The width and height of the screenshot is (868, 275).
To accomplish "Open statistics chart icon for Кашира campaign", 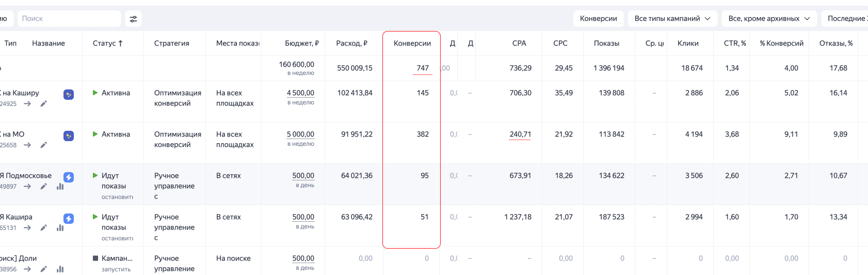I will click(x=60, y=228).
